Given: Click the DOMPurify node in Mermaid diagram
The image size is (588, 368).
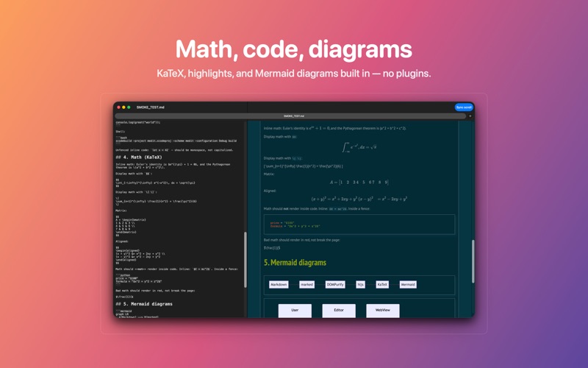Looking at the screenshot, I should coord(335,285).
